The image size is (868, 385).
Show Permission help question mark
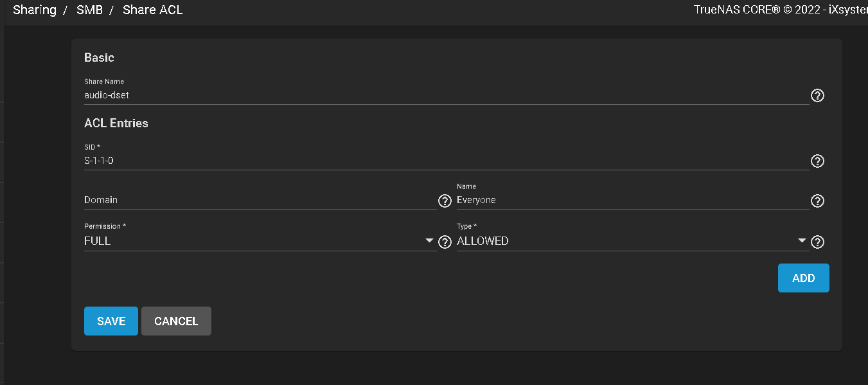click(445, 242)
